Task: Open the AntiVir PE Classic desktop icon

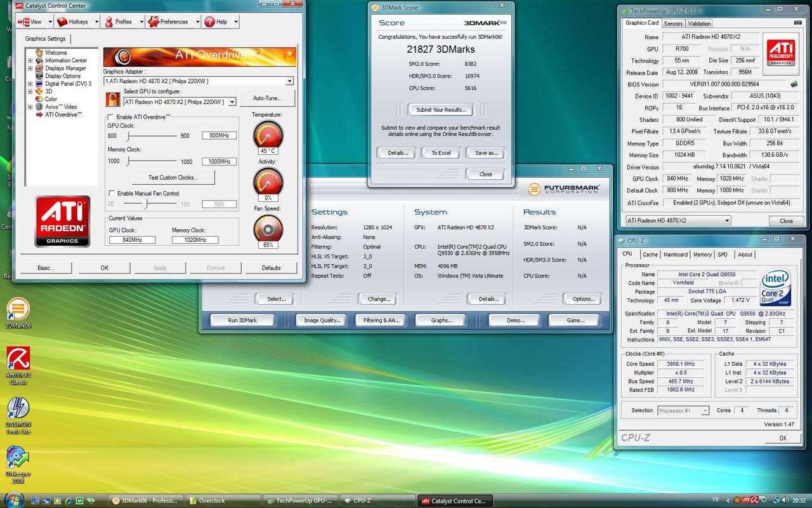Action: (18, 366)
